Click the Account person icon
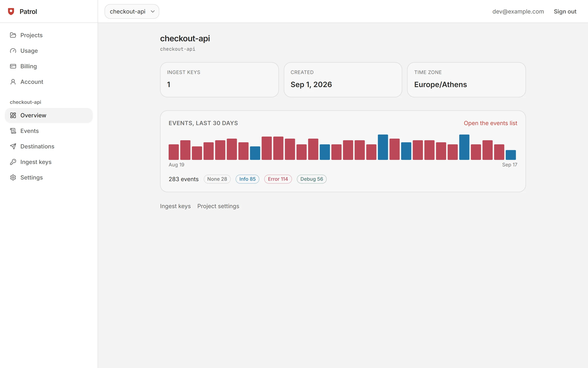Image resolution: width=588 pixels, height=368 pixels. [13, 82]
